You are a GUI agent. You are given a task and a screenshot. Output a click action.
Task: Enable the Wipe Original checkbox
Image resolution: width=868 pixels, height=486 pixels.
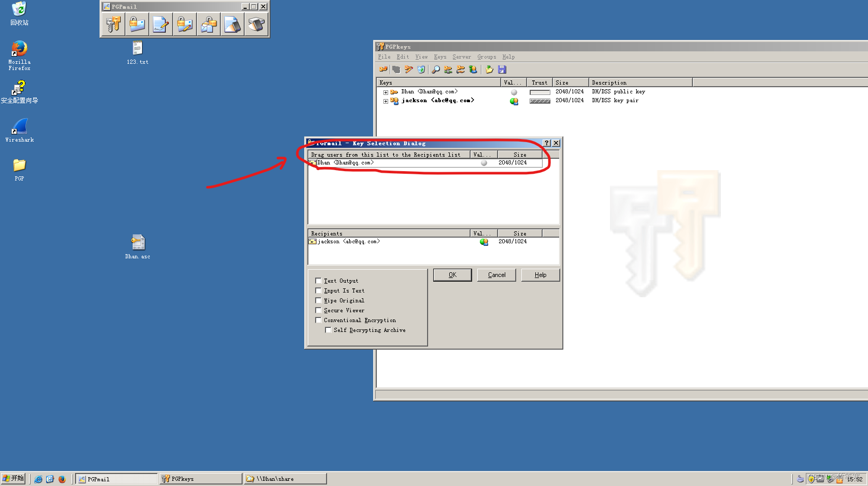[x=319, y=300]
